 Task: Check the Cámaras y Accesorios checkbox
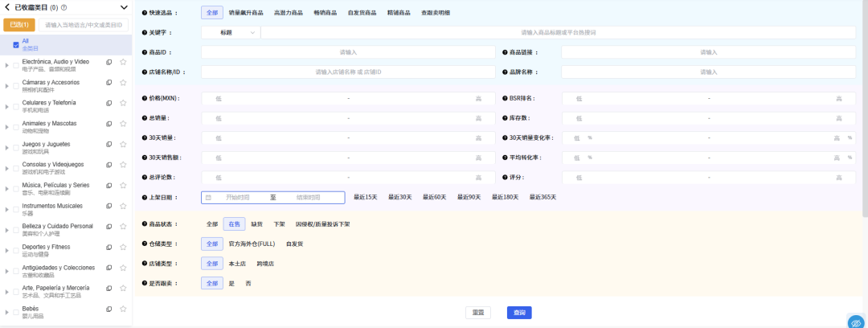coord(16,86)
